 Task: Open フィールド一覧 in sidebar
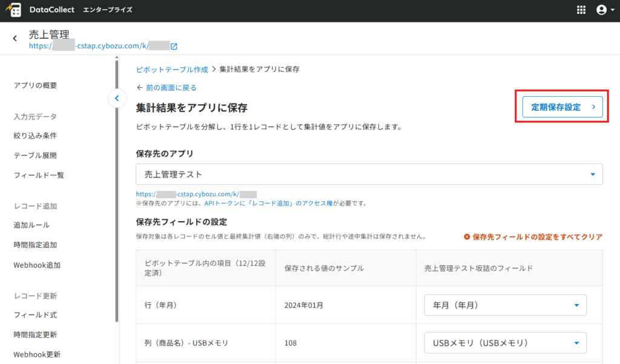39,175
